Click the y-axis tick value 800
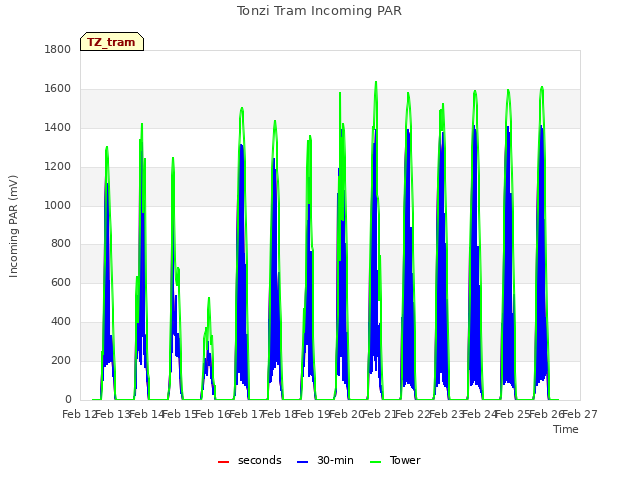The height and width of the screenshot is (480, 640). (61, 244)
